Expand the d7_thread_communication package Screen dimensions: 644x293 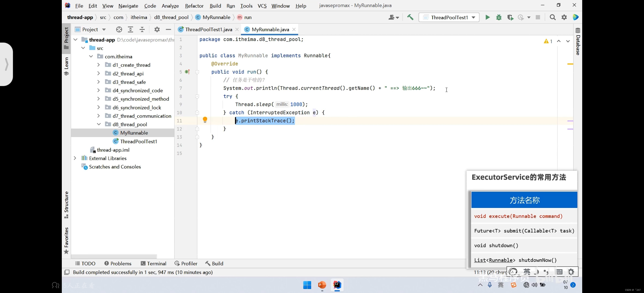click(x=99, y=116)
